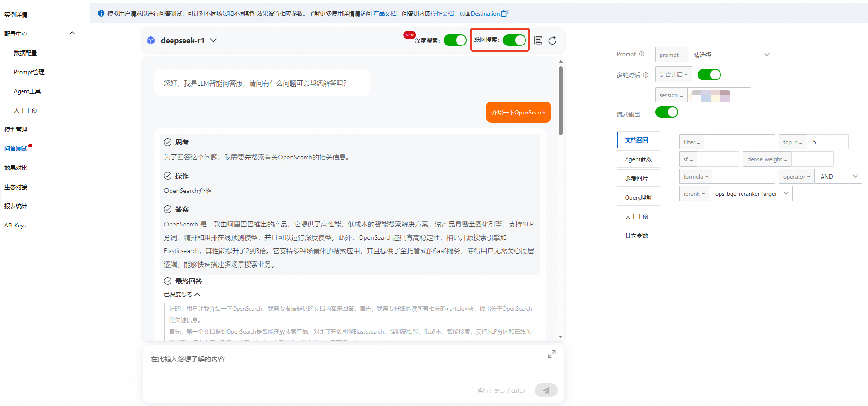Viewport: 868px width, 406px height.
Task: Switch to the 参考图片 tab
Action: (639, 178)
